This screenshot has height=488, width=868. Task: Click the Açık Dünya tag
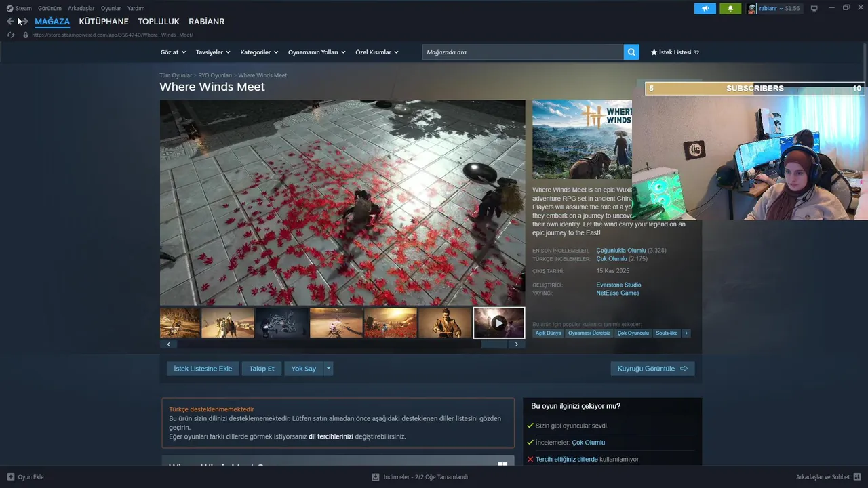pos(548,333)
